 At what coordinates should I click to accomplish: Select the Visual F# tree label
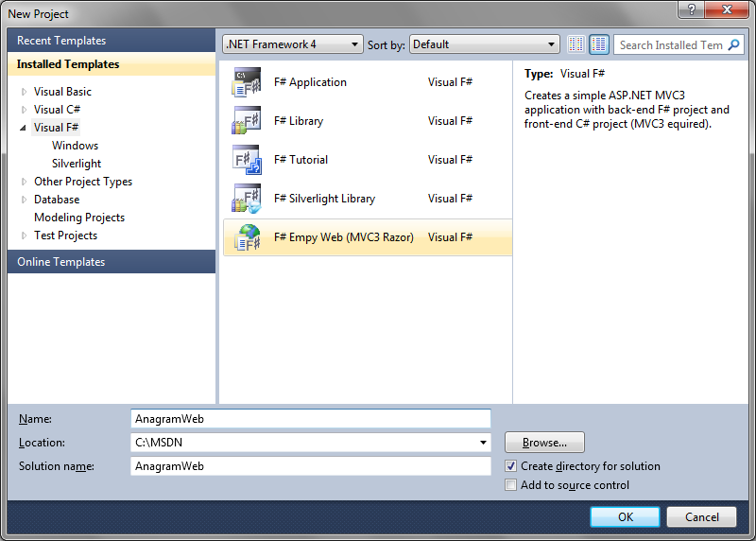pos(56,128)
